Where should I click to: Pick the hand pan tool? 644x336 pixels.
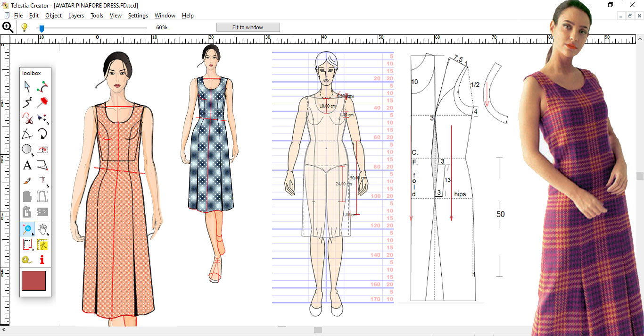42,229
